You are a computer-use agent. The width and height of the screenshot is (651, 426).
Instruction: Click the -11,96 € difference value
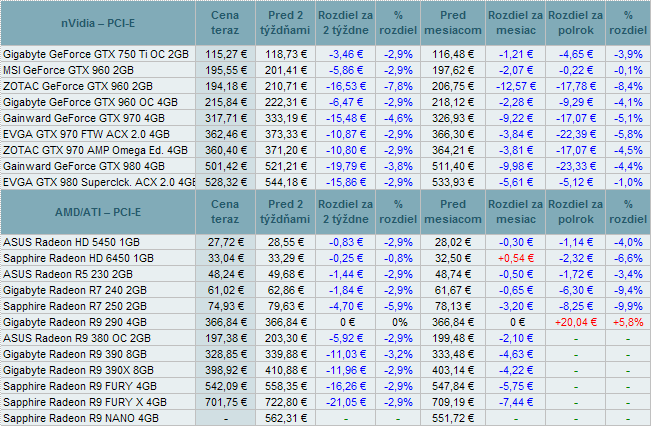[346, 370]
